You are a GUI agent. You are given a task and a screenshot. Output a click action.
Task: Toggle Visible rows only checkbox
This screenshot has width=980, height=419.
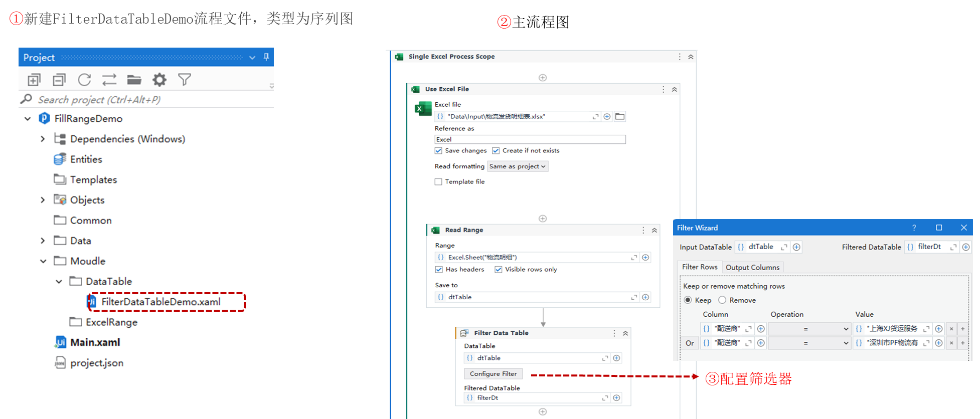(x=498, y=269)
